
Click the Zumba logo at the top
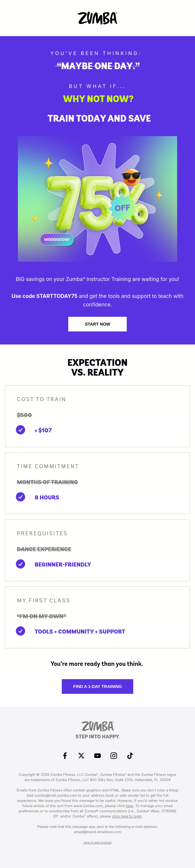point(97,18)
